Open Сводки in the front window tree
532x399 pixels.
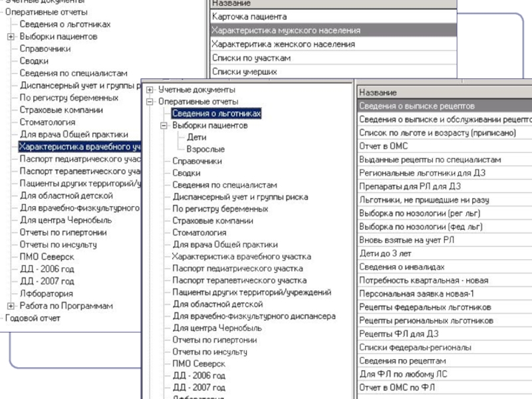186,173
